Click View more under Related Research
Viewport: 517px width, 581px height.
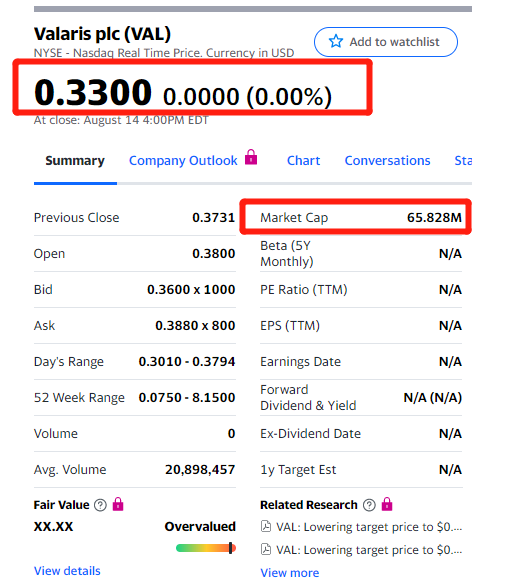tap(289, 572)
